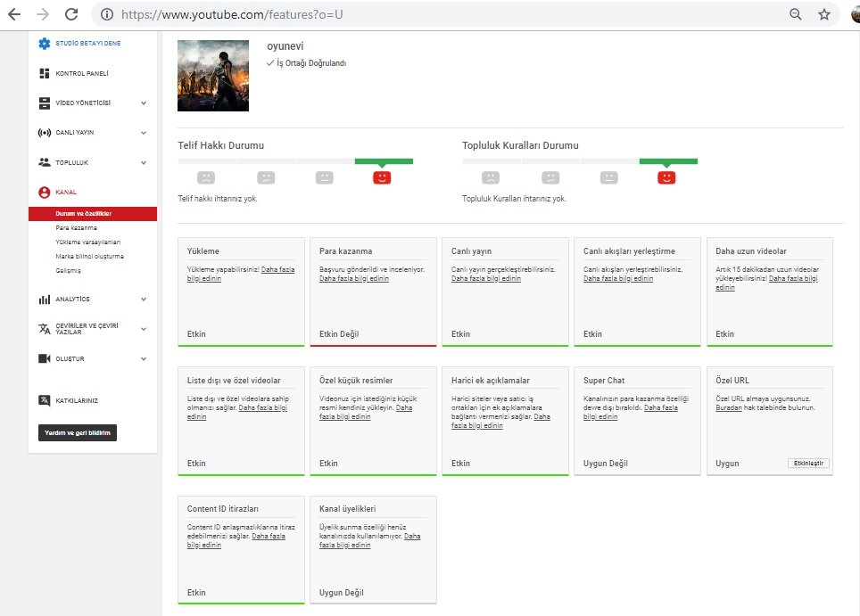The height and width of the screenshot is (616, 860).
Task: Open Daha fazla bilgi link in Daha uzun videolar
Action: tap(793, 279)
